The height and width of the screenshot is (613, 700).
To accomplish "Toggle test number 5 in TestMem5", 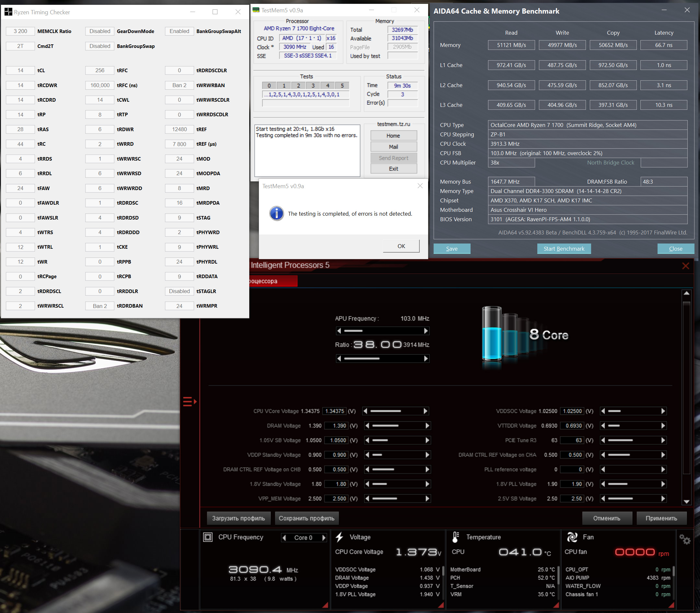I will coord(342,85).
